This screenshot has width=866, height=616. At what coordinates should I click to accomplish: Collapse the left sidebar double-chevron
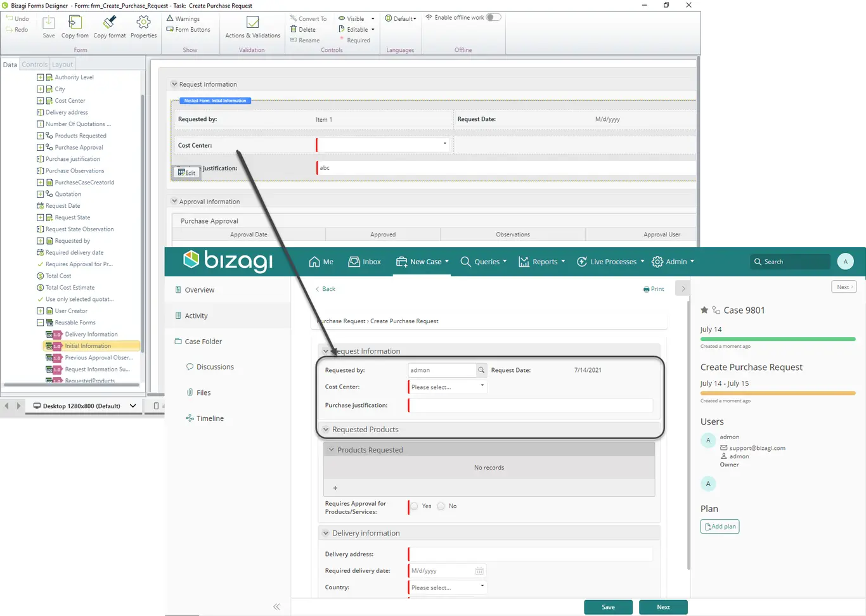(x=276, y=607)
